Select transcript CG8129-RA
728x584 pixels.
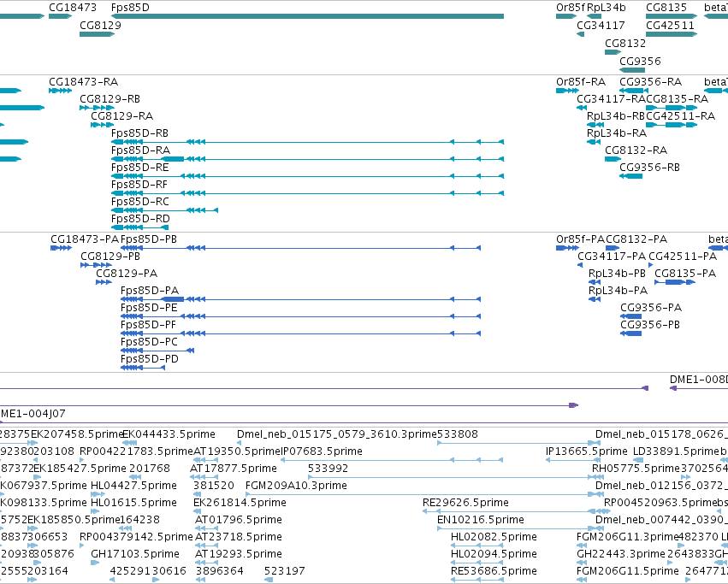coord(122,116)
